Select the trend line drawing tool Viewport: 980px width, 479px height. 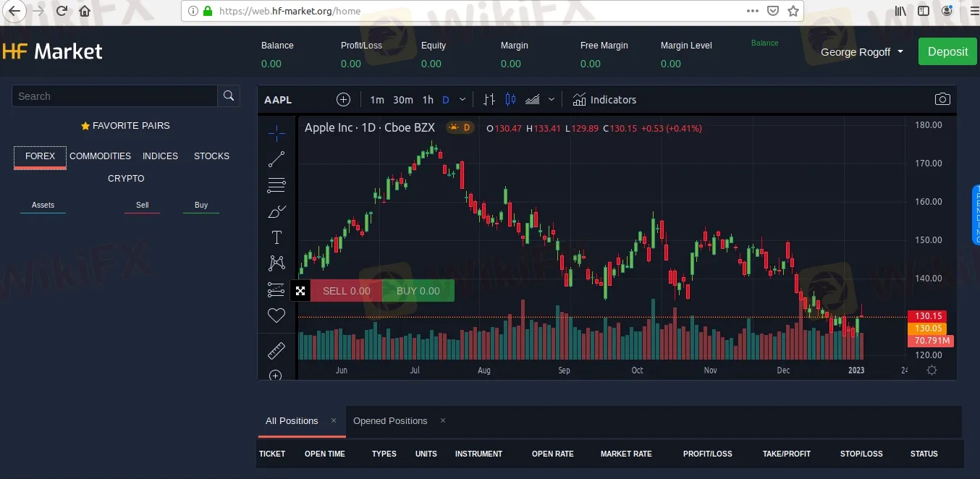[276, 159]
